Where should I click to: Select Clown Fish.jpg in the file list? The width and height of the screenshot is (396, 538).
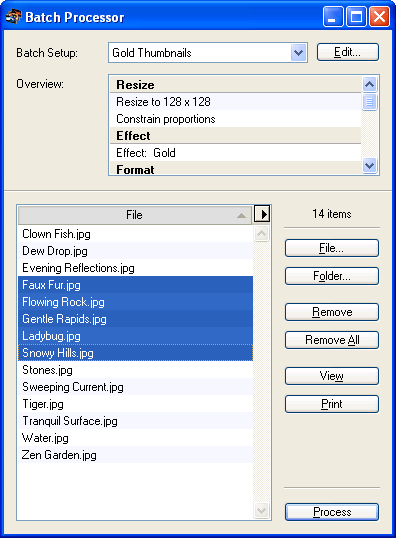pyautogui.click(x=135, y=234)
